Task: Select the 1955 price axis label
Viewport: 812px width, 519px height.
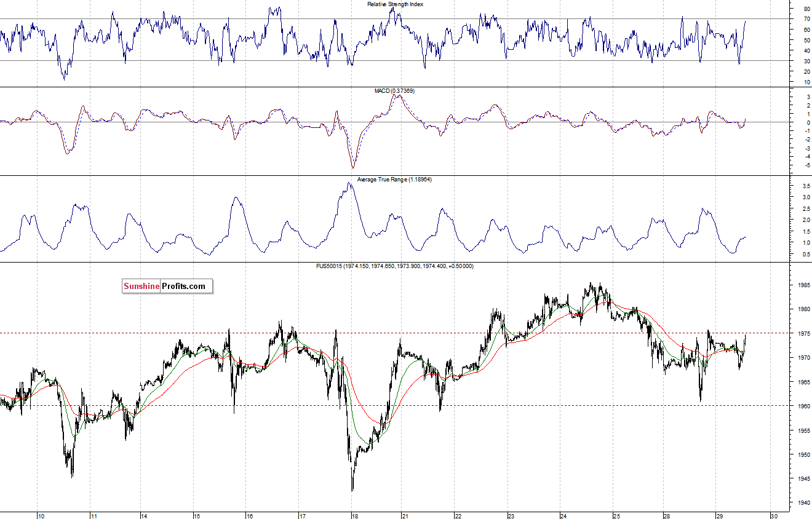Action: pyautogui.click(x=803, y=431)
